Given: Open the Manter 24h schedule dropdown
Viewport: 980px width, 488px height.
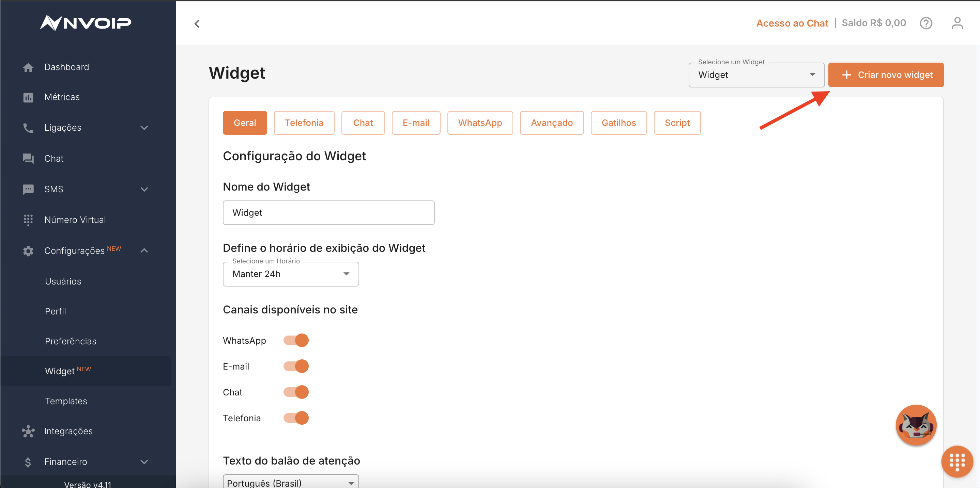Looking at the screenshot, I should click(291, 274).
